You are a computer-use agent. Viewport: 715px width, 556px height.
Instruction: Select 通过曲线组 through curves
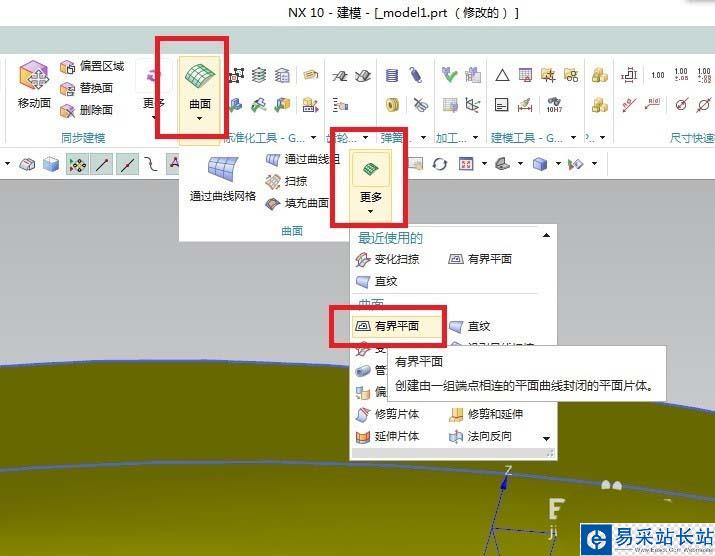303,159
